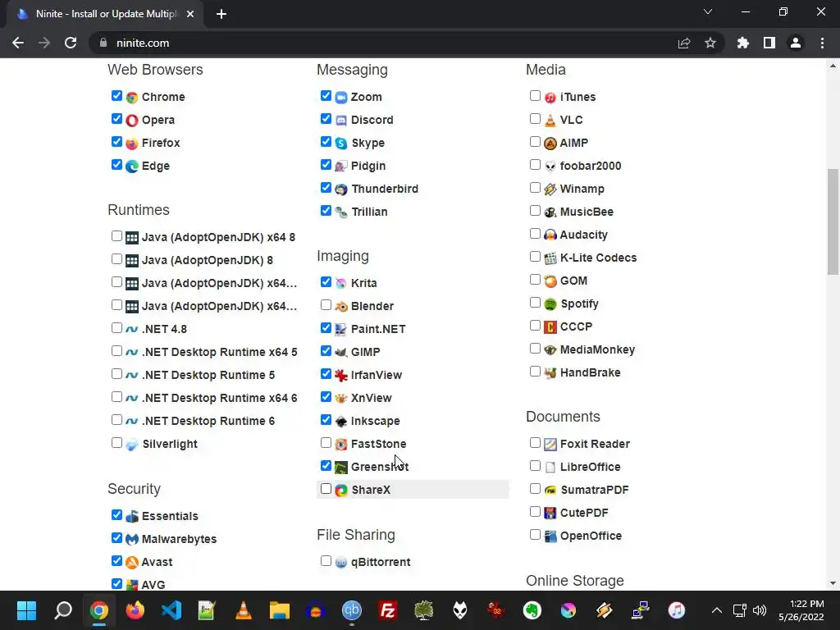Image resolution: width=840 pixels, height=630 pixels.
Task: Click the Krita icon under Imaging
Action: 341,283
